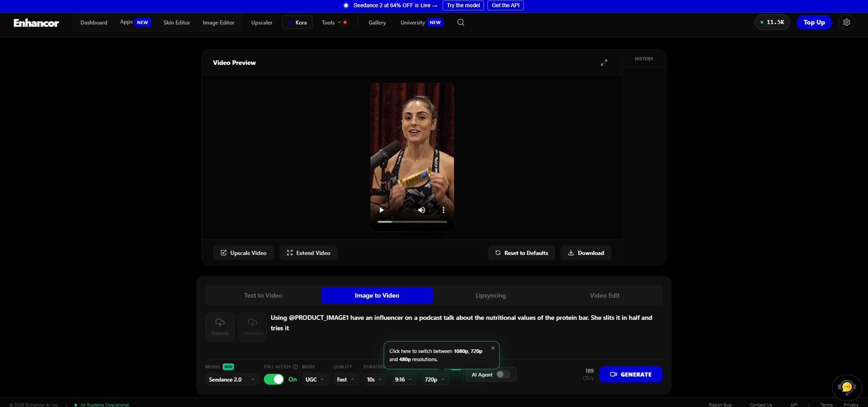Mute the preview video volume
The height and width of the screenshot is (407, 868).
(421, 210)
